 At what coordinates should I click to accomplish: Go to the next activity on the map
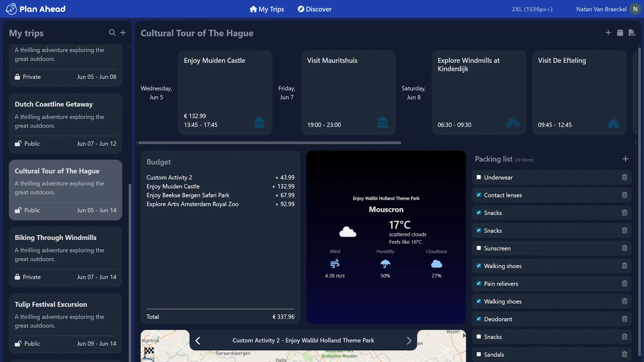tap(409, 341)
